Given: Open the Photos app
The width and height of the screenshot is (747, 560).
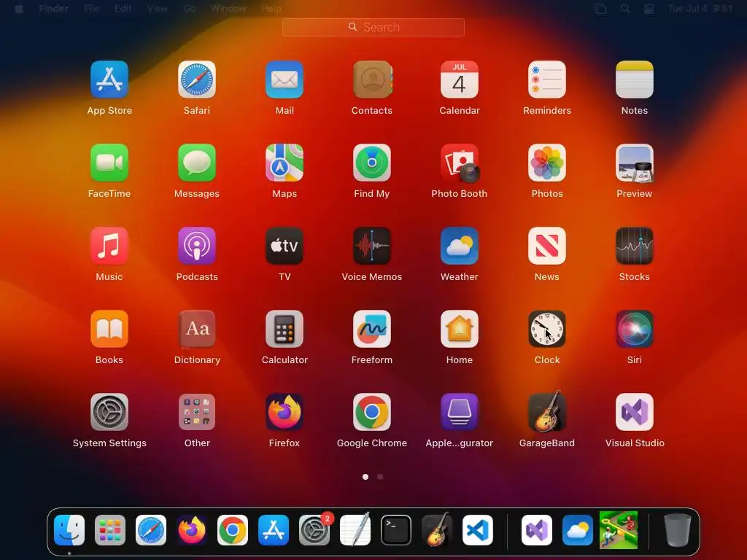Looking at the screenshot, I should [547, 163].
